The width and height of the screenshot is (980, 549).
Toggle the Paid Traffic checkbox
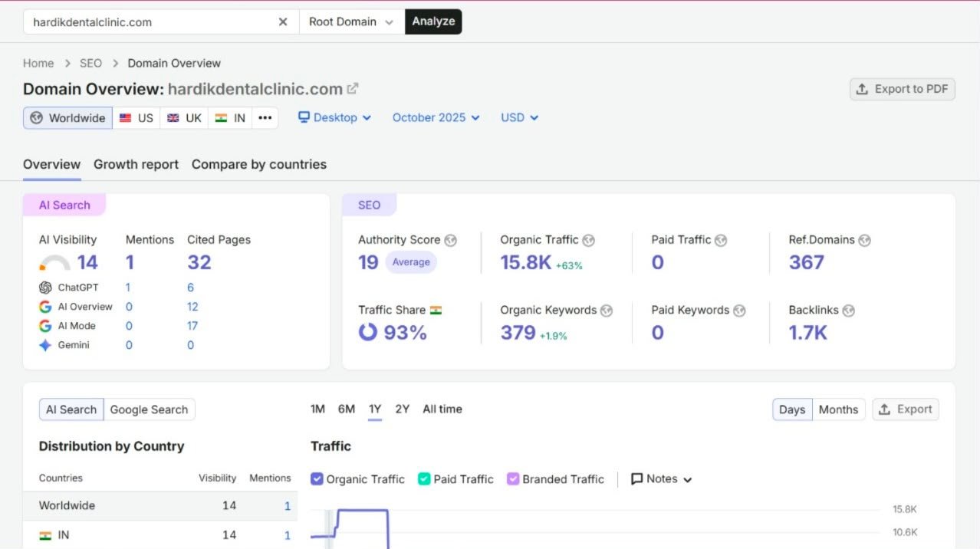[424, 479]
